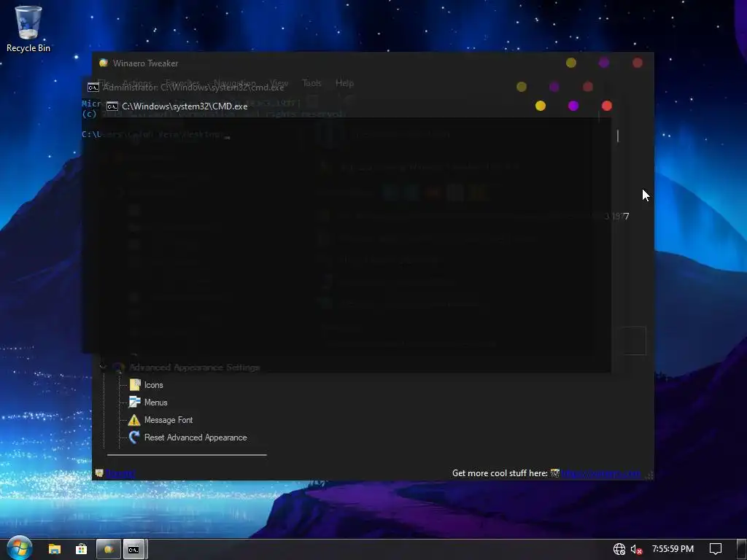Open File Explorer from the taskbar

[55, 549]
